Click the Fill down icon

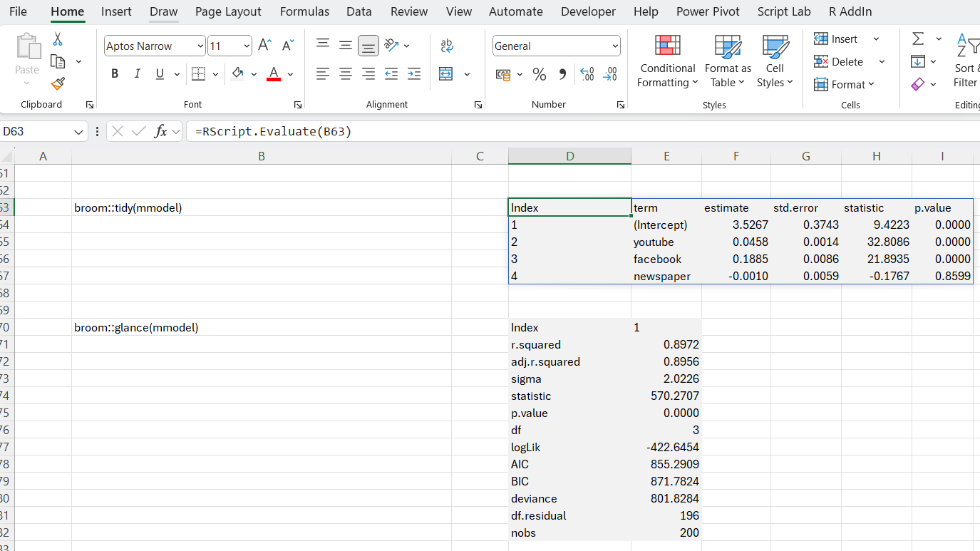point(919,62)
